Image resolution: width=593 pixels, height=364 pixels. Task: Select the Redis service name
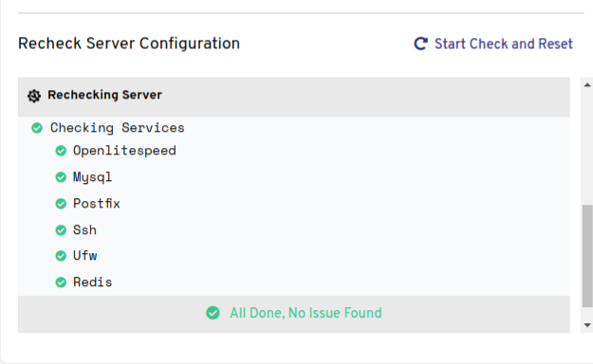(x=93, y=282)
